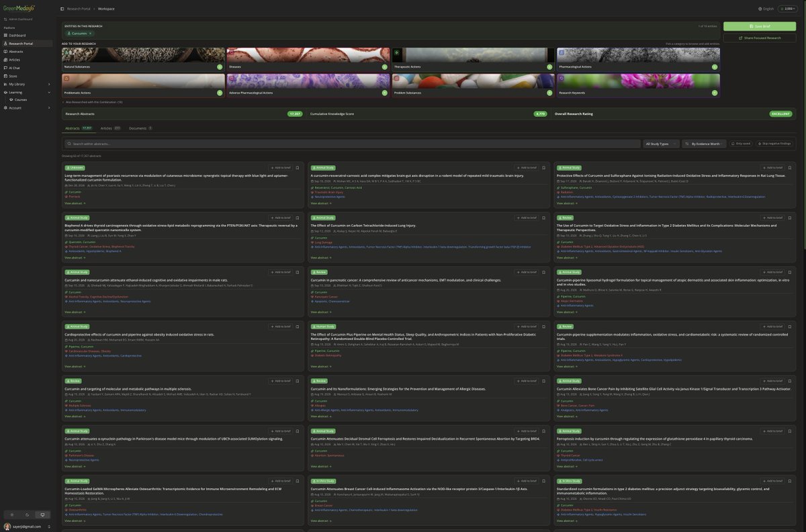Bookmark the nanocurcumin ethanol-induced abstract
806x532 pixels.
tap(298, 272)
